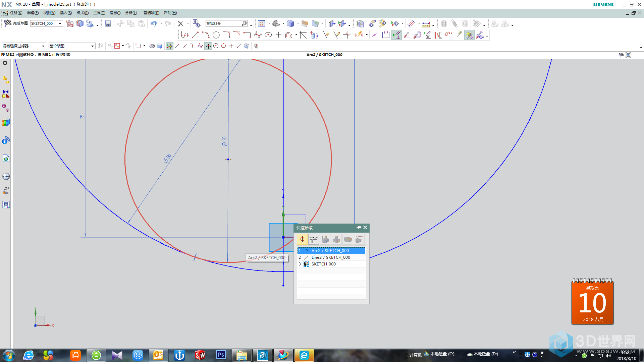Click the Undo arrow icon
The image size is (644, 362).
pos(154,23)
